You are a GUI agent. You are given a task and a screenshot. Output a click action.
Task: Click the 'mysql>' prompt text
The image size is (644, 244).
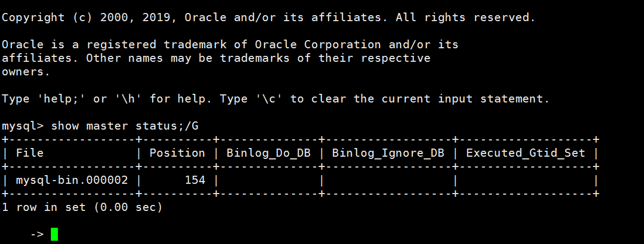tap(23, 126)
